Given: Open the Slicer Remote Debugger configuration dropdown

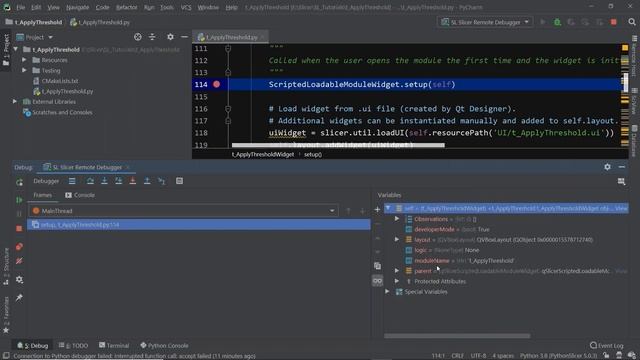Looking at the screenshot, I should coord(485,22).
